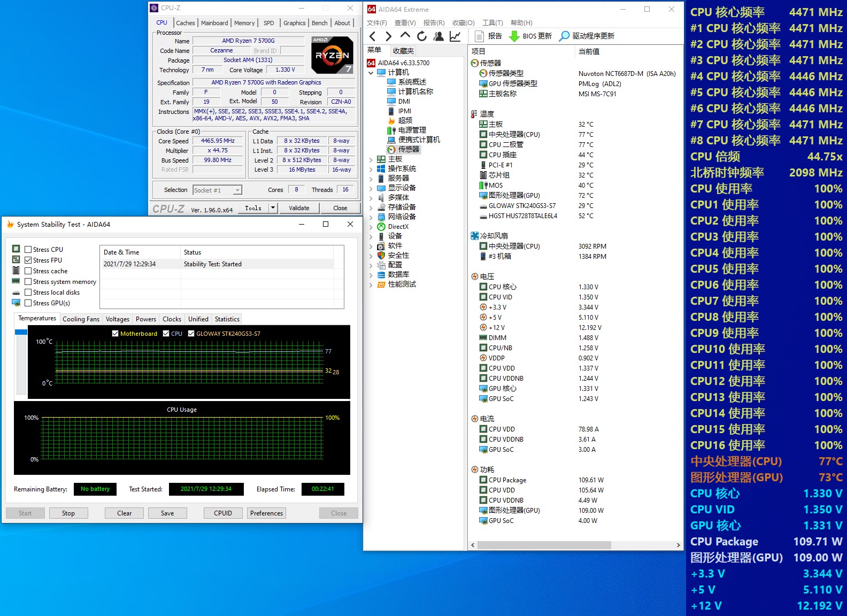Open the Voltages tab in Stability Test
The height and width of the screenshot is (616, 847).
coord(118,319)
